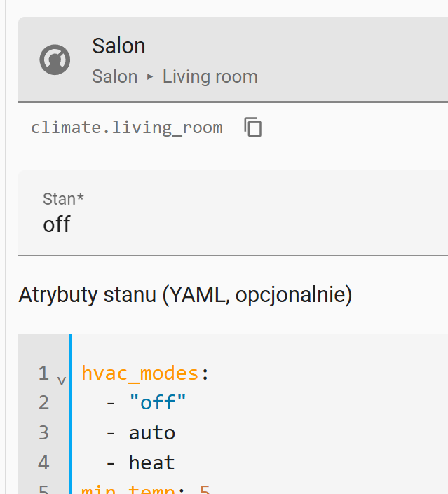The image size is (448, 494).
Task: Place cursor on the auto line
Action: pyautogui.click(x=152, y=432)
